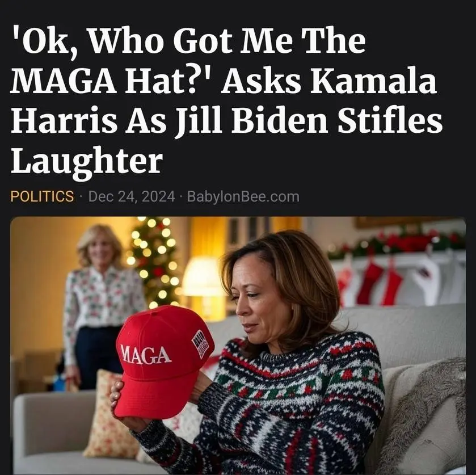Click the Dec 24, 2024 date
This screenshot has width=476, height=475.
[132, 196]
